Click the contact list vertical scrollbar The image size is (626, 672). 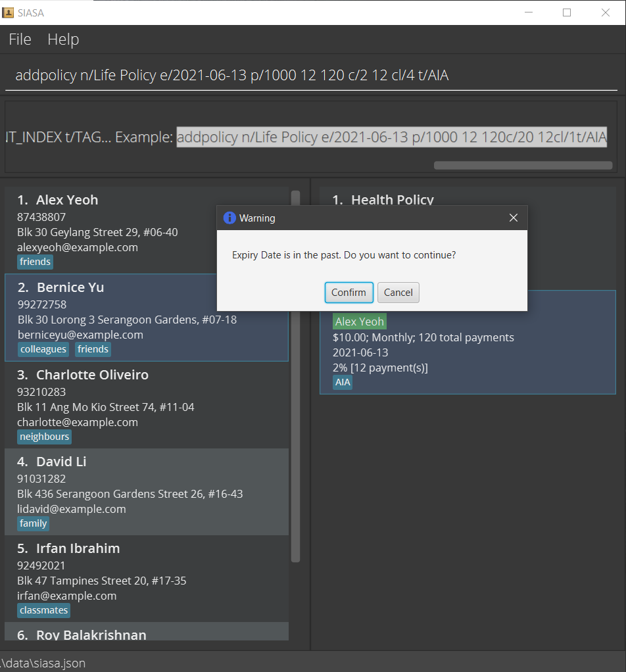(x=296, y=376)
